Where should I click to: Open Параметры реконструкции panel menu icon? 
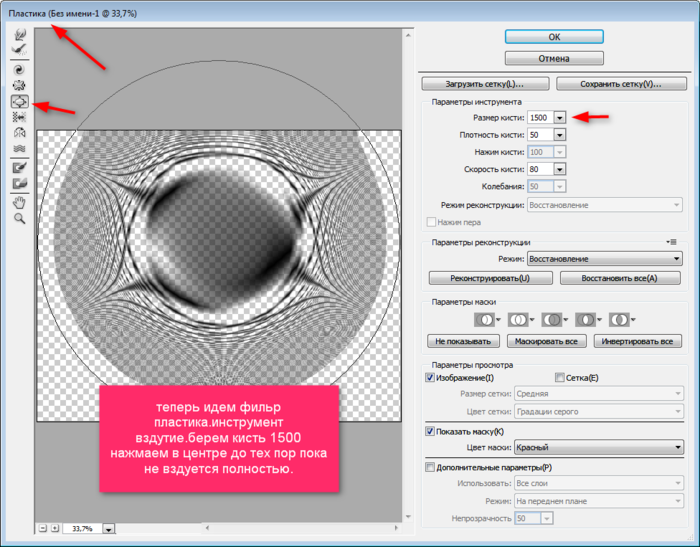point(671,242)
